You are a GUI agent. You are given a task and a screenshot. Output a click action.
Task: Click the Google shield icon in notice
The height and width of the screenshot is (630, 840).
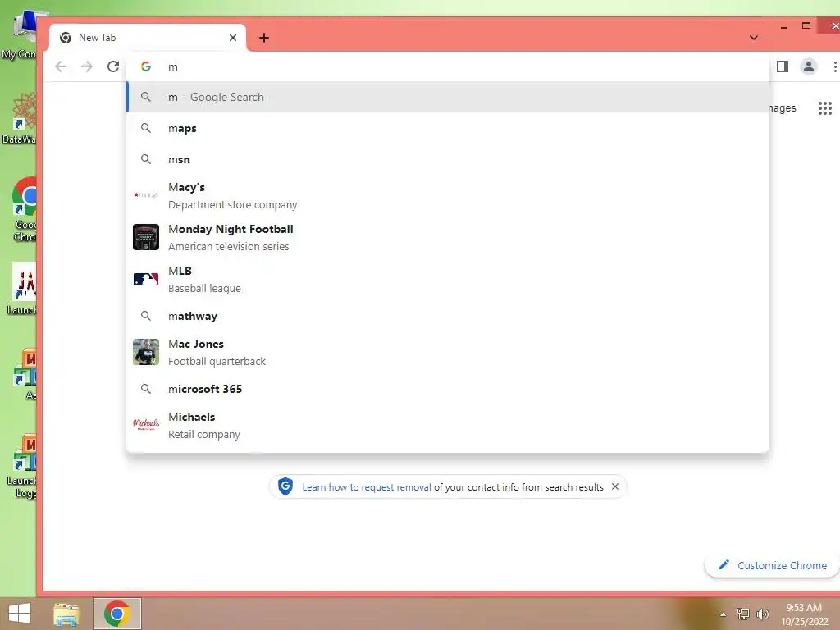click(x=285, y=486)
